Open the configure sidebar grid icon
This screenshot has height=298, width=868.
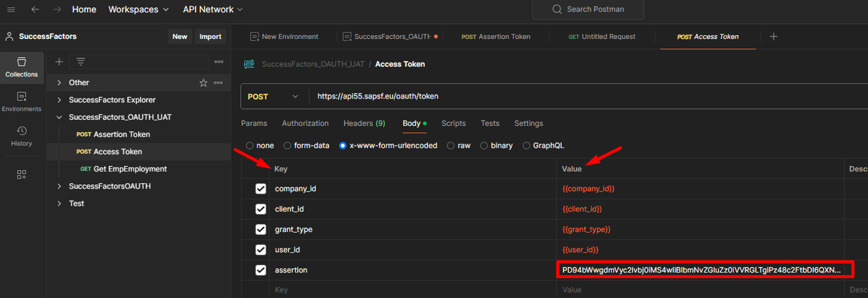tap(22, 175)
